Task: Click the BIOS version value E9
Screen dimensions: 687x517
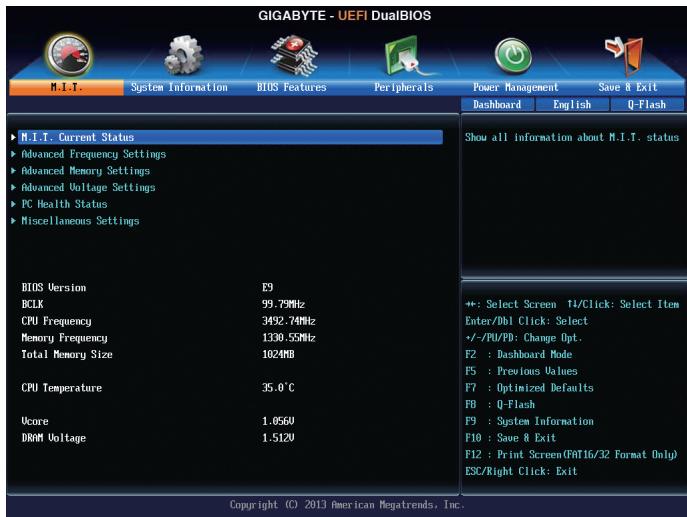Action: pyautogui.click(x=267, y=287)
